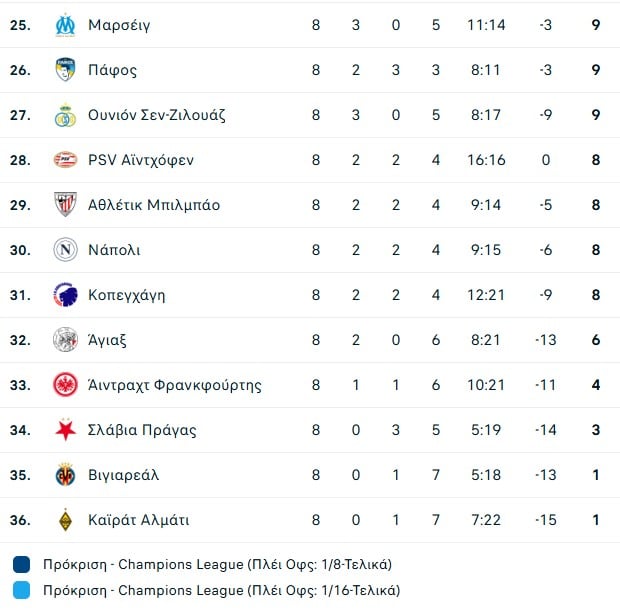The image size is (620, 611).
Task: Click the PSV Eindhoven crest icon
Action: click(x=65, y=160)
